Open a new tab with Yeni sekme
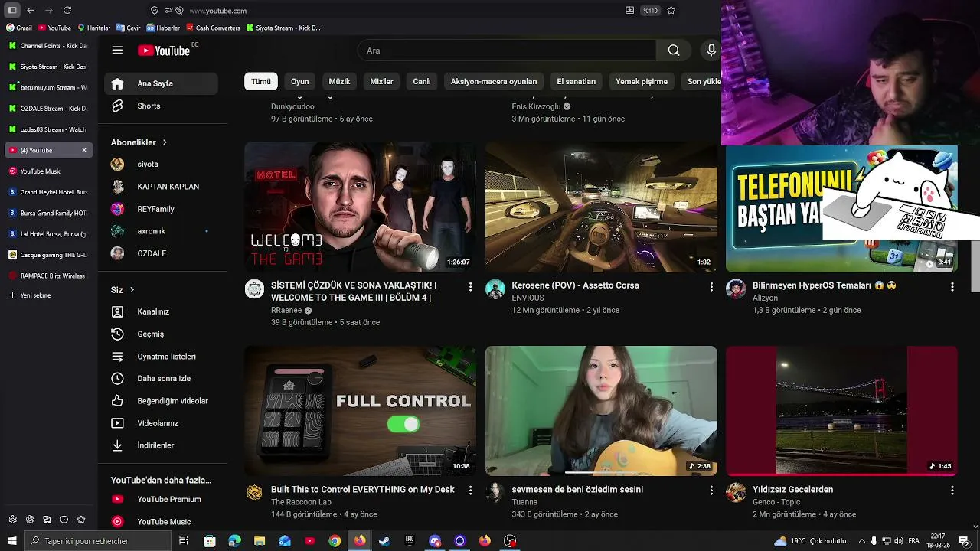 49,295
